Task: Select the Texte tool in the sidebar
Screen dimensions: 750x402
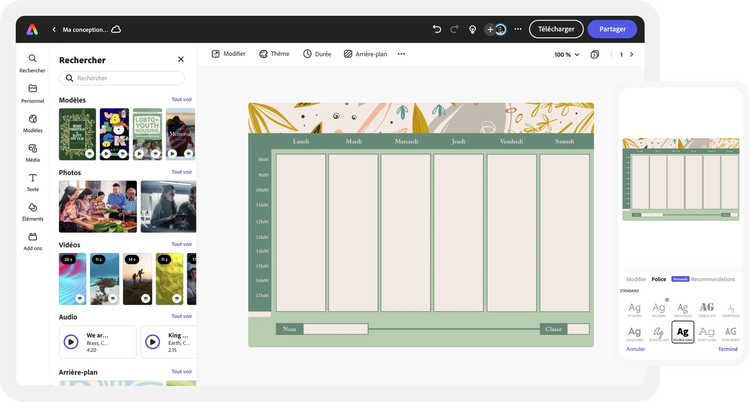Action: 33,182
